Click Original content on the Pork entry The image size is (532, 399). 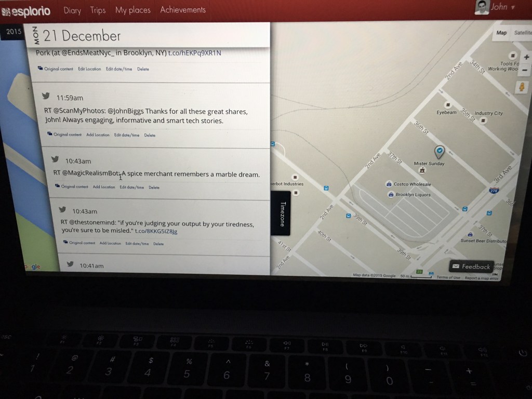point(55,69)
